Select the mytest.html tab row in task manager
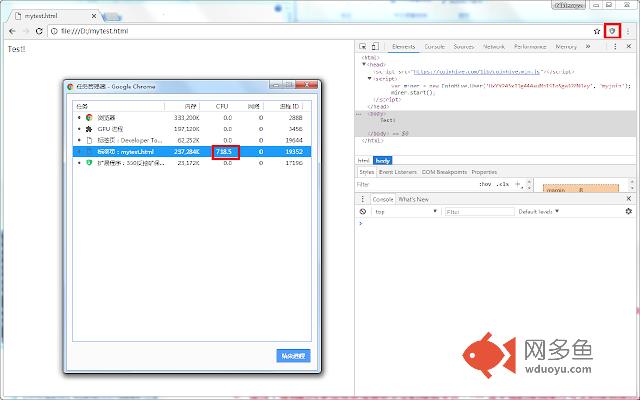 pos(192,151)
